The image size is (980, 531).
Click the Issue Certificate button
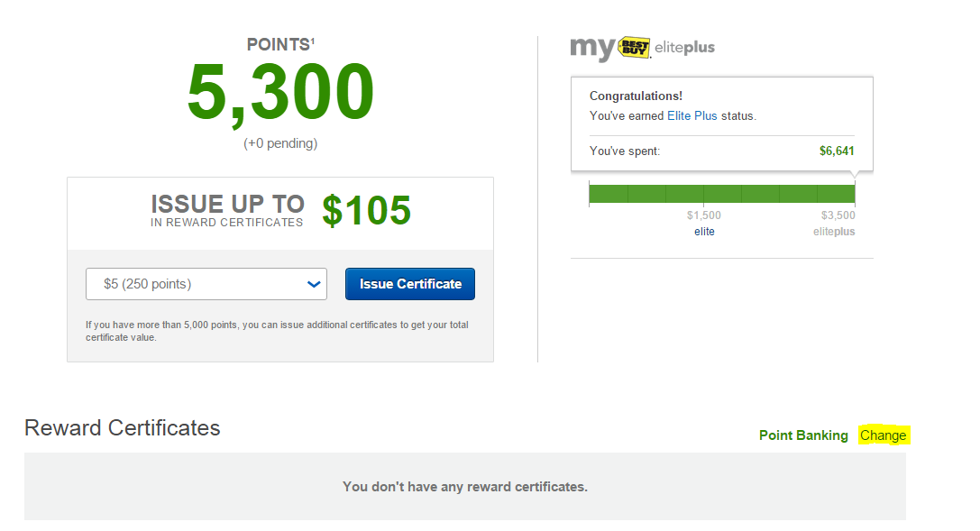pyautogui.click(x=410, y=284)
